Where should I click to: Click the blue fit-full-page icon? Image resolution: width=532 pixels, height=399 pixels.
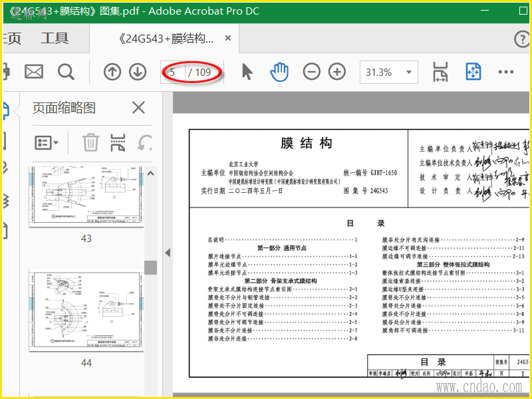click(473, 72)
